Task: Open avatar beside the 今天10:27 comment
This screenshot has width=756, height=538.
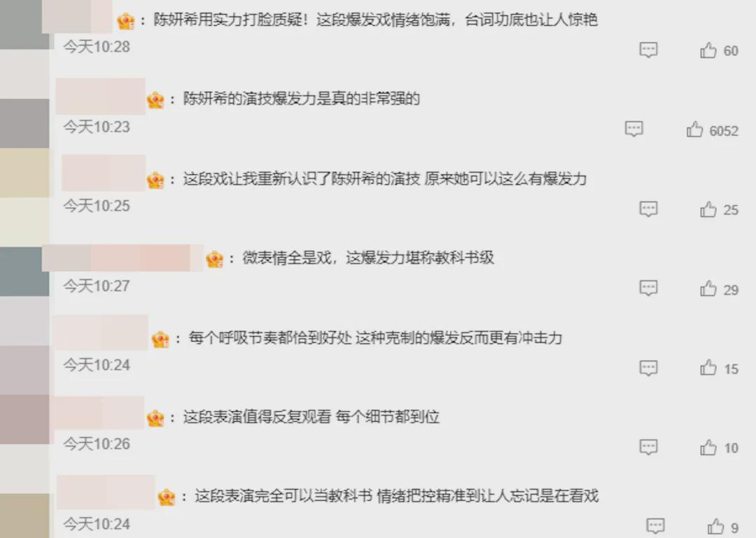Action: 24,271
